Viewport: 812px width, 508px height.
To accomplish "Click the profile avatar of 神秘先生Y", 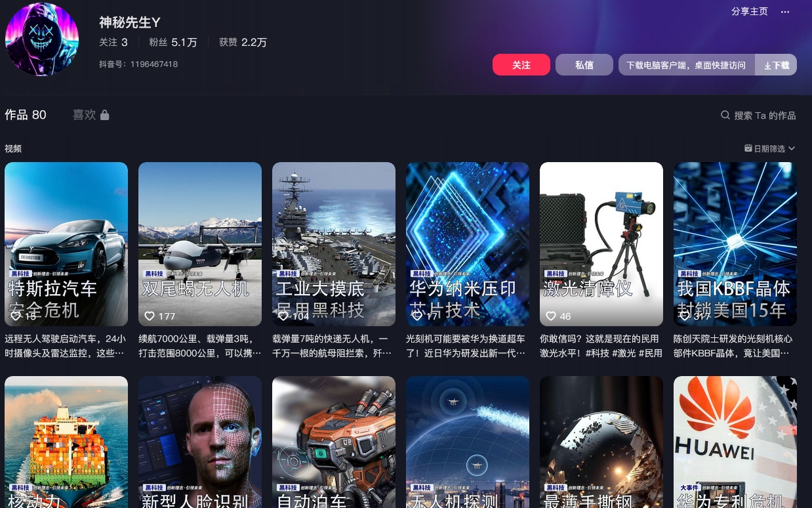I will point(42,40).
